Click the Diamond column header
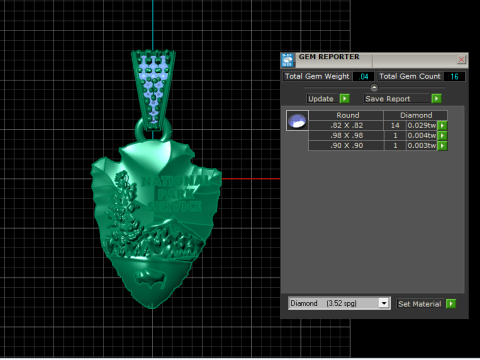The width and height of the screenshot is (480, 360). click(416, 115)
